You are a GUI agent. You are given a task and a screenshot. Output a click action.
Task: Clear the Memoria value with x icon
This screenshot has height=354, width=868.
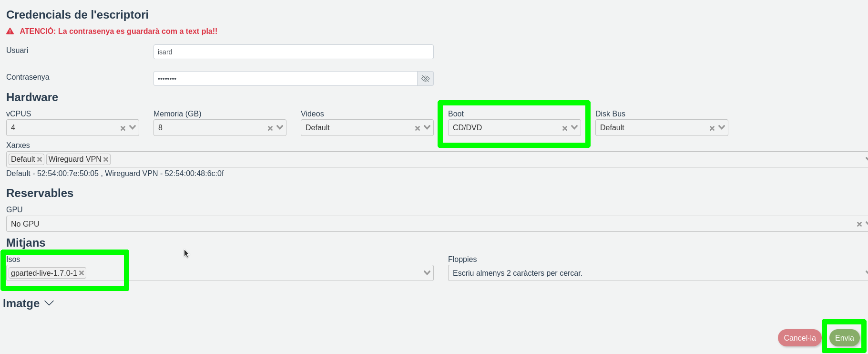(270, 128)
